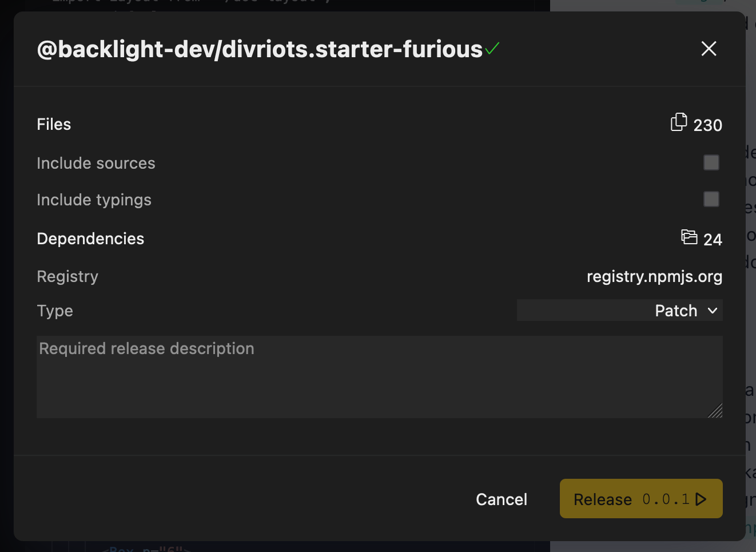
Task: Click the green checkmark beside the package name
Action: [x=492, y=49]
